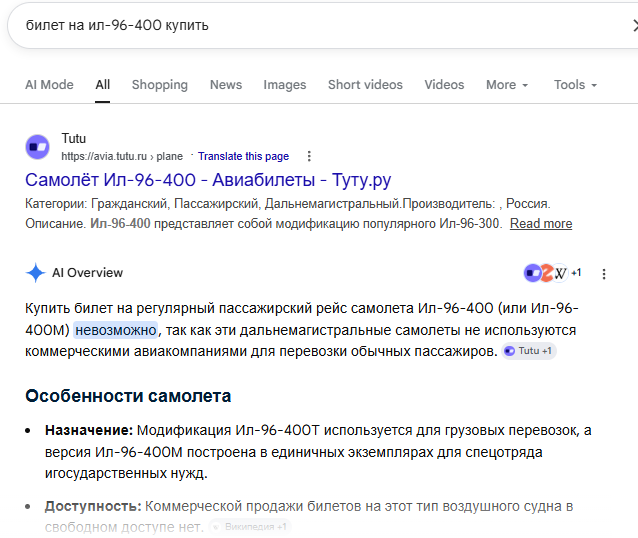
Task: Click the Назначение: bullet label
Action: (89, 430)
